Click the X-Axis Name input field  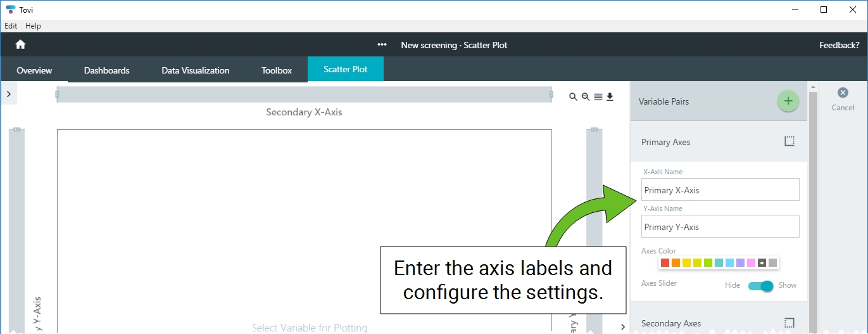tap(720, 190)
